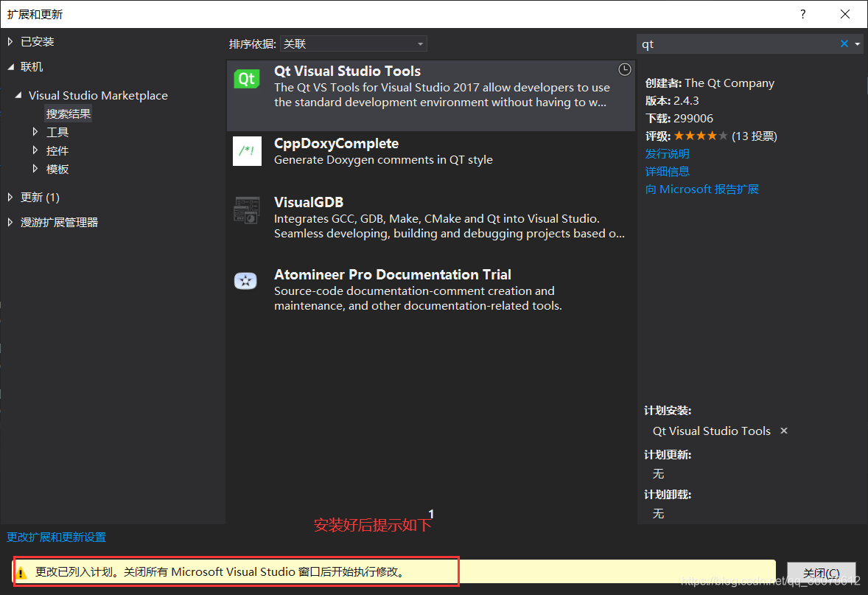Select 搜索结果 in the tree
Viewport: 868px width, 595px height.
click(x=68, y=114)
